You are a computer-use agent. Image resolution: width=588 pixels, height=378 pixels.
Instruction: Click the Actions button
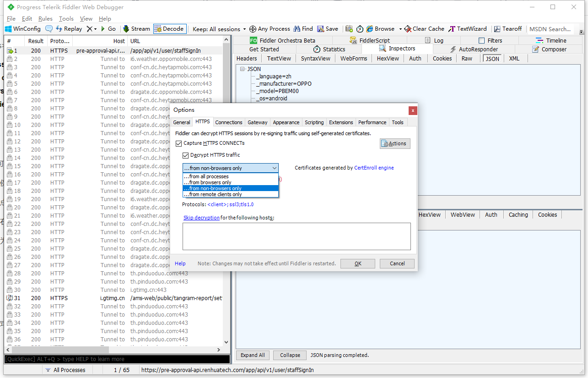coord(394,143)
